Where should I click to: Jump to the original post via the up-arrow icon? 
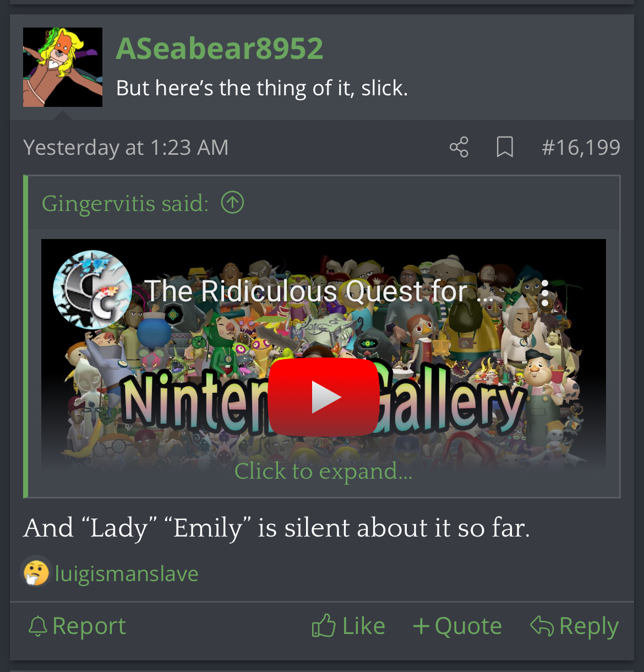tap(232, 203)
